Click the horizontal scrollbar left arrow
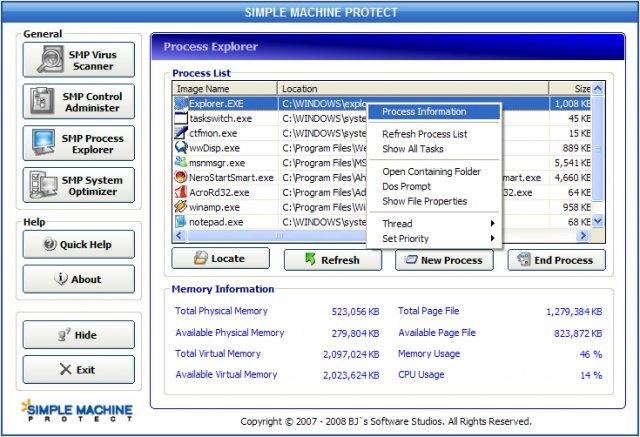 tap(179, 235)
